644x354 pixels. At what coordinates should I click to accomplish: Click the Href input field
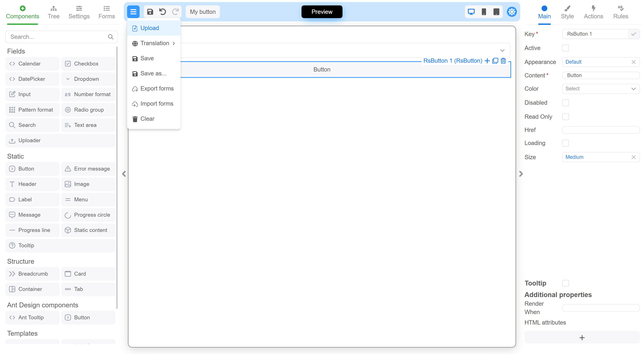[601, 130]
